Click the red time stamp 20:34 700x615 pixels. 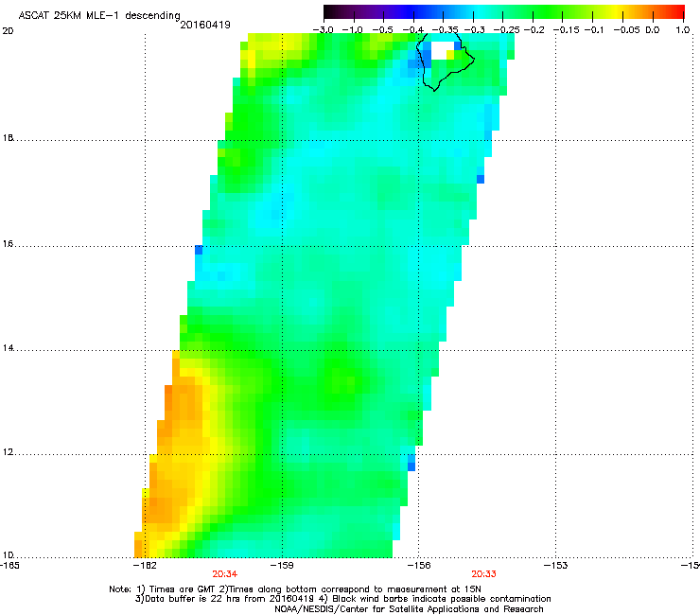(224, 574)
